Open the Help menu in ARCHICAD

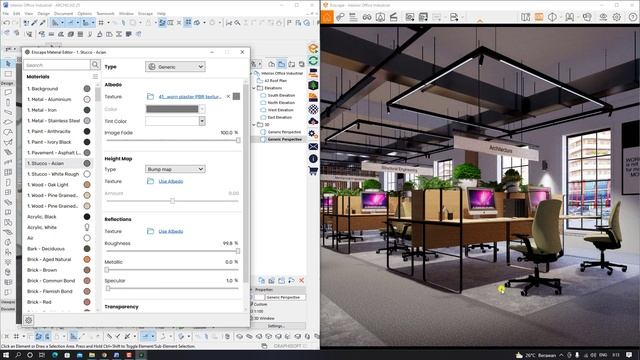(162, 13)
